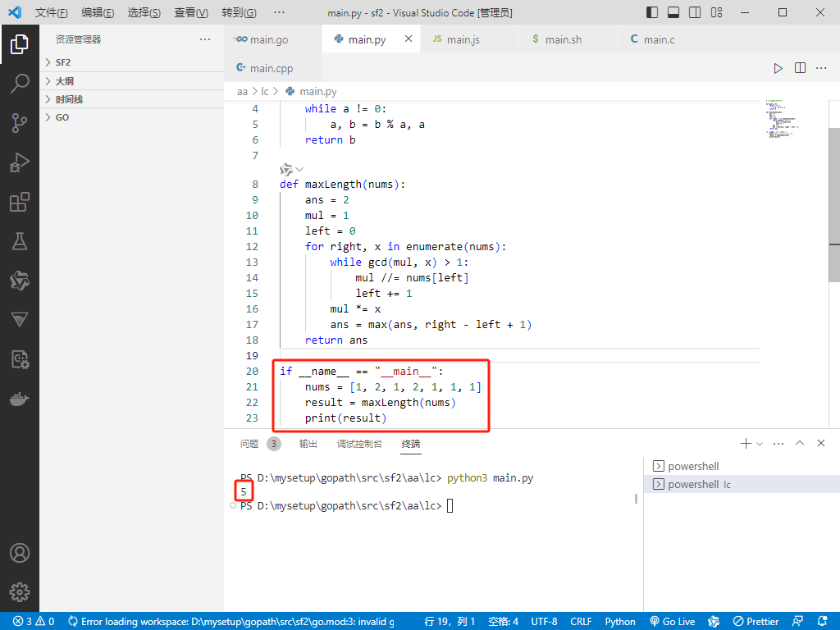This screenshot has width=840, height=630.
Task: Close the terminal panel
Action: [x=821, y=443]
